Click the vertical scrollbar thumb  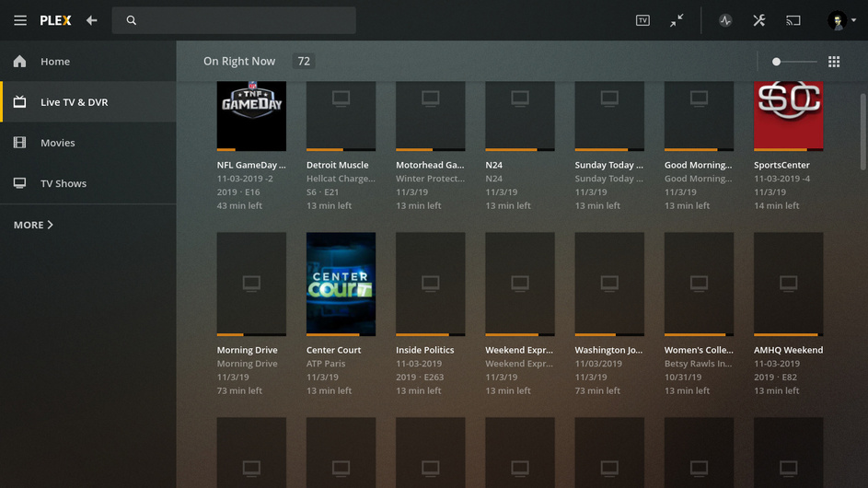pyautogui.click(x=862, y=132)
